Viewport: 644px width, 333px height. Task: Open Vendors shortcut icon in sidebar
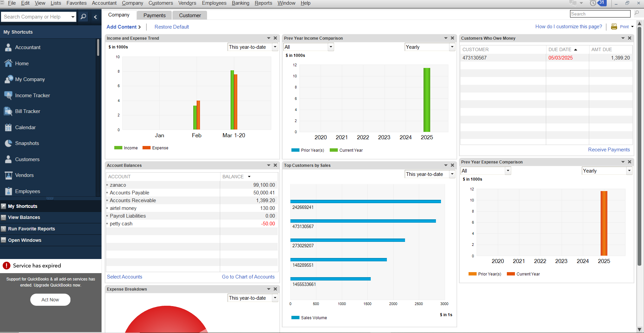tap(8, 175)
